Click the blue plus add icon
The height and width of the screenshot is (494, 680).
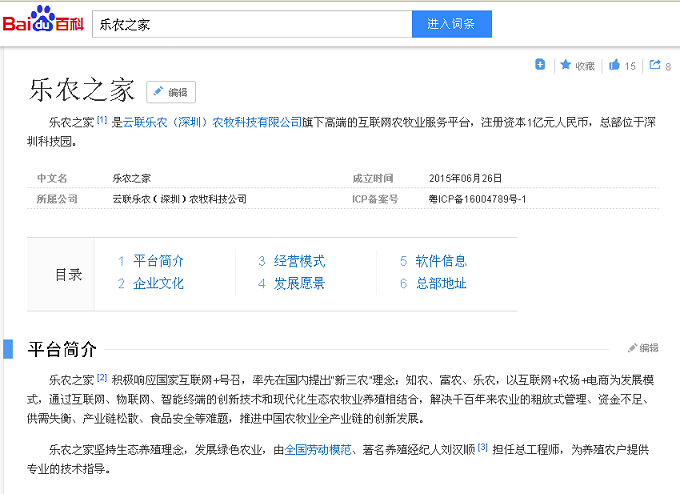tap(540, 65)
